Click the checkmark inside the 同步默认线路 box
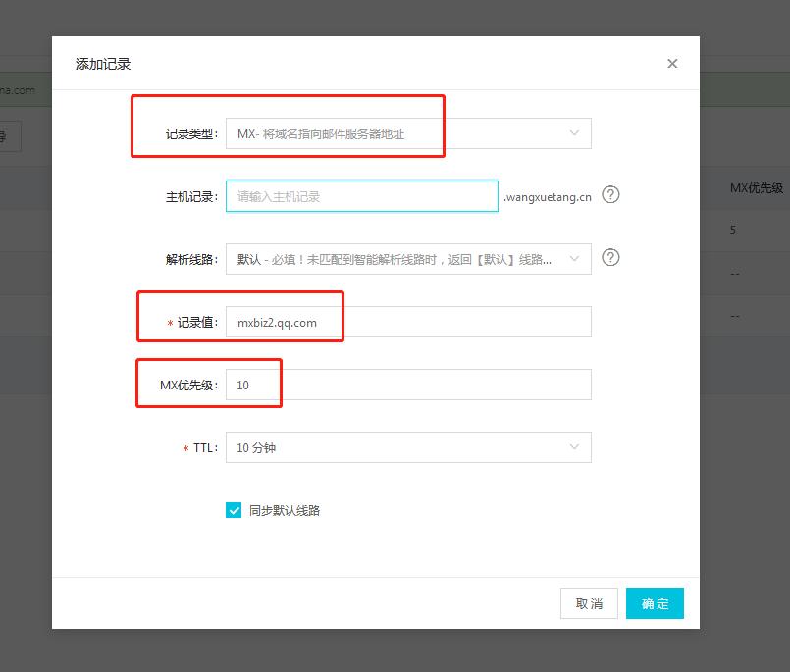 coord(233,510)
